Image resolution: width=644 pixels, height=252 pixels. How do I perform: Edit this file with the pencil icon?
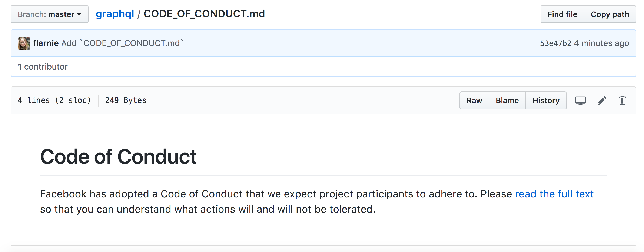[602, 100]
